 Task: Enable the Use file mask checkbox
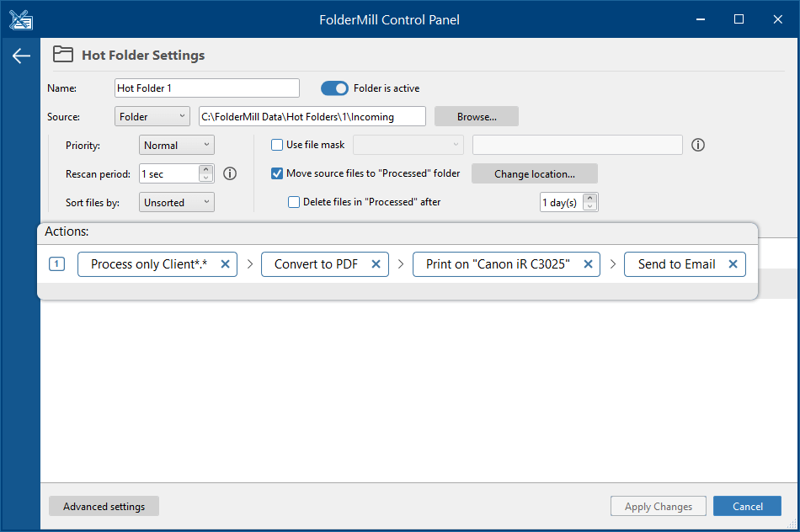(277, 145)
